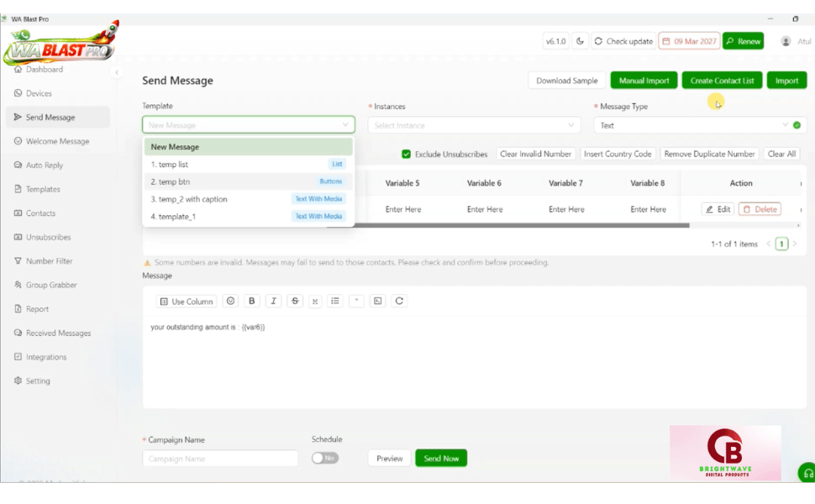Collapse the sidebar with the arrow handle
Viewport: 815px width, 504px height.
(117, 73)
